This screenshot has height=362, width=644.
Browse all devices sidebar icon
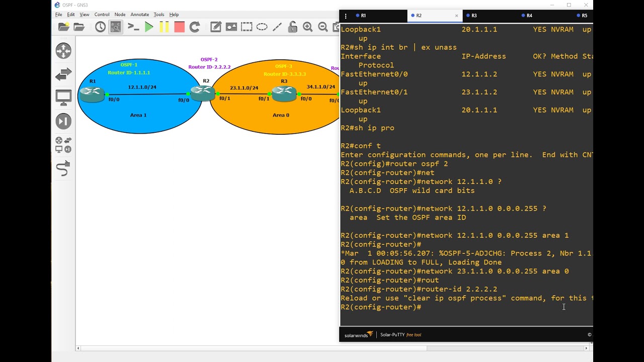click(63, 145)
